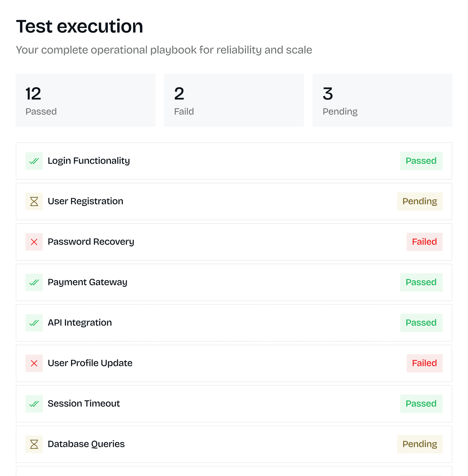Click Passed badge on Payment Gateway row
Screen dimensions: 468x476
[421, 282]
